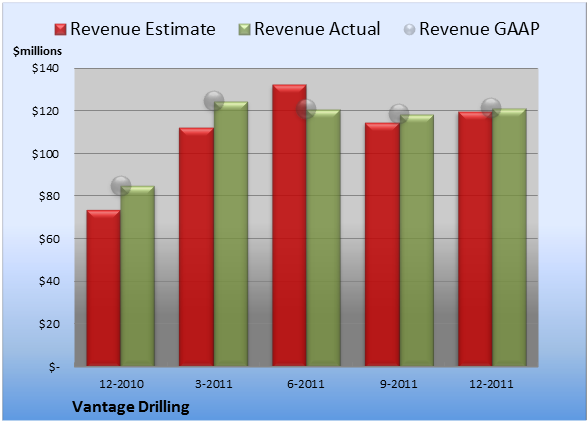588x422 pixels.
Task: Select the red estimate bar for 3-2011
Action: click(196, 247)
